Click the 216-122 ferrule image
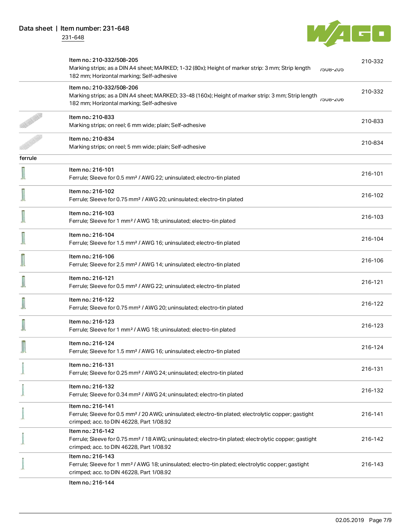Image resolution: width=411 pixels, height=532 pixels. [x=23, y=303]
